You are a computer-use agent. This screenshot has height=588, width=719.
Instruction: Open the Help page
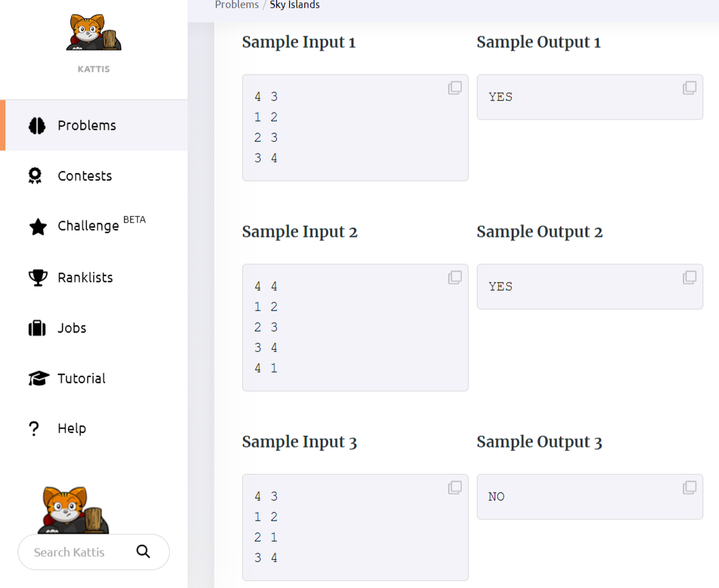[72, 428]
